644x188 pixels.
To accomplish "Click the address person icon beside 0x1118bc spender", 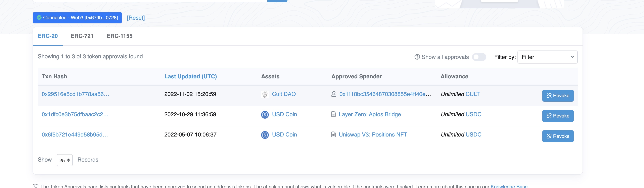I will point(333,94).
